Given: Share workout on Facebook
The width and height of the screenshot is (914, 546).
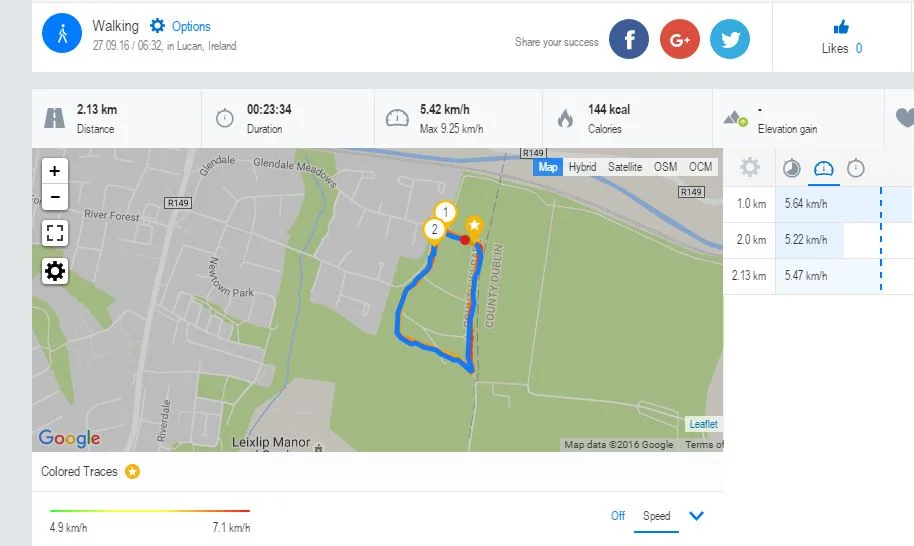Looking at the screenshot, I should point(629,40).
